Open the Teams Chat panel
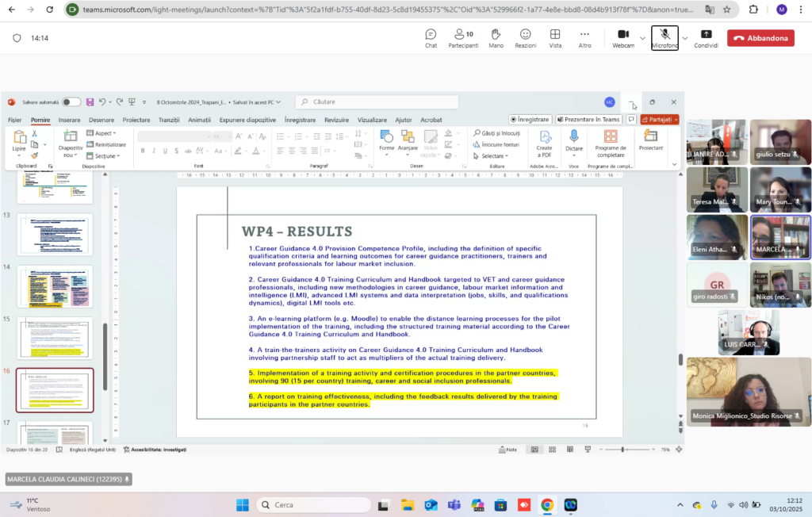 (431, 38)
